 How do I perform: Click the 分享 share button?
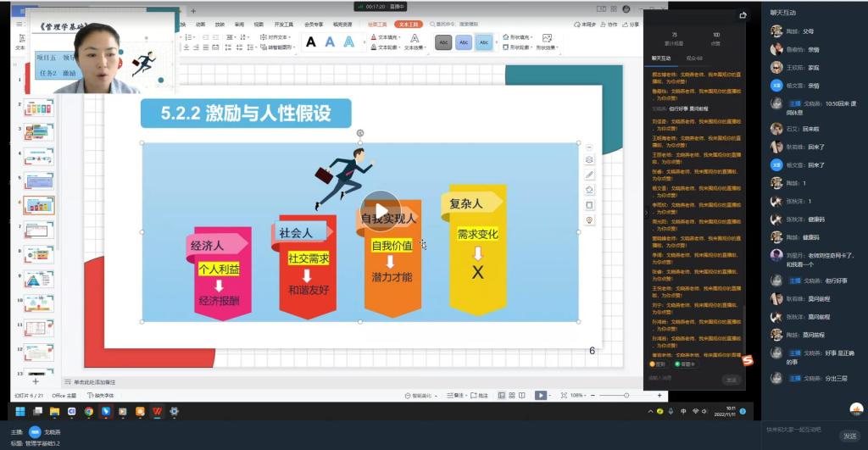pyautogui.click(x=631, y=25)
